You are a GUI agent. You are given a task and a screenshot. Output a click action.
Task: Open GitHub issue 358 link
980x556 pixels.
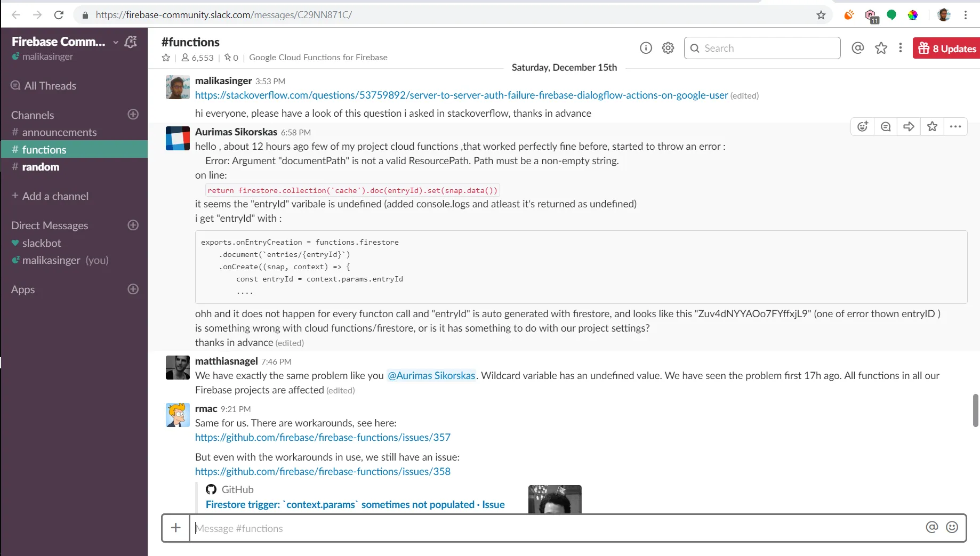coord(323,471)
